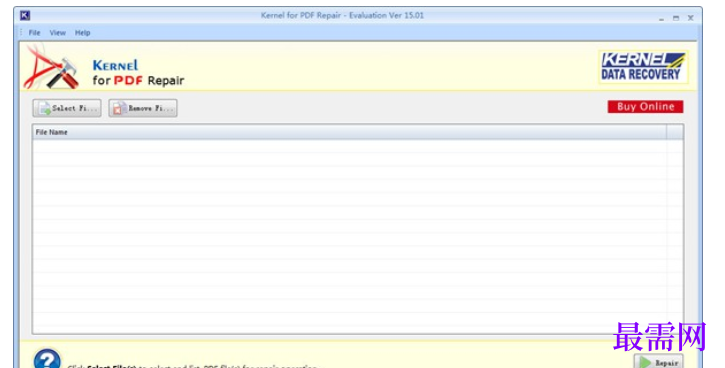
Task: Click the blue question mark help icon
Action: (47, 359)
